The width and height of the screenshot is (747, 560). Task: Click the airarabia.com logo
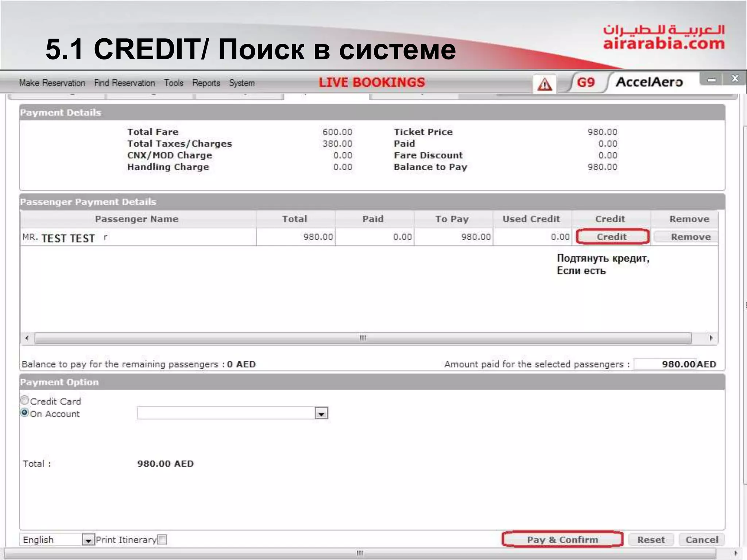point(664,38)
